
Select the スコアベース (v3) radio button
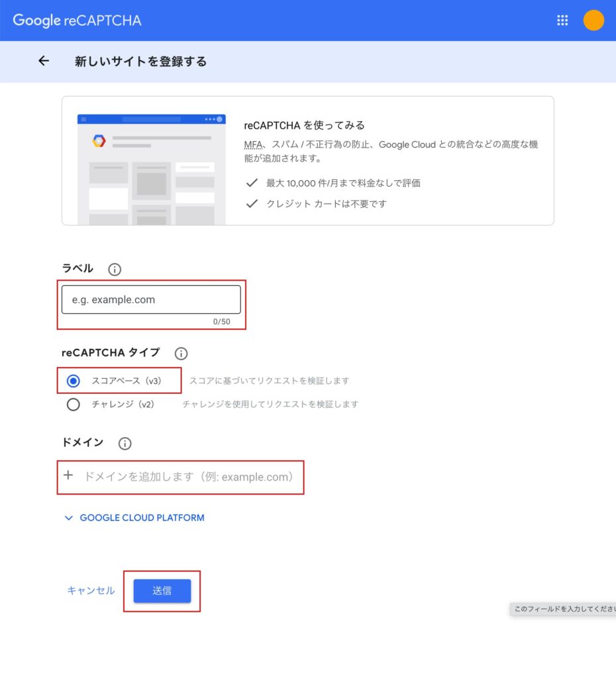(x=73, y=381)
